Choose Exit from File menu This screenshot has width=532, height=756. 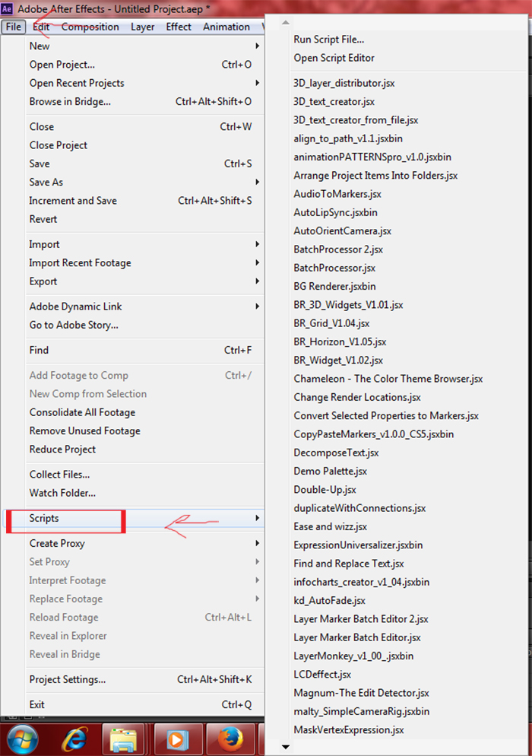(x=144, y=704)
